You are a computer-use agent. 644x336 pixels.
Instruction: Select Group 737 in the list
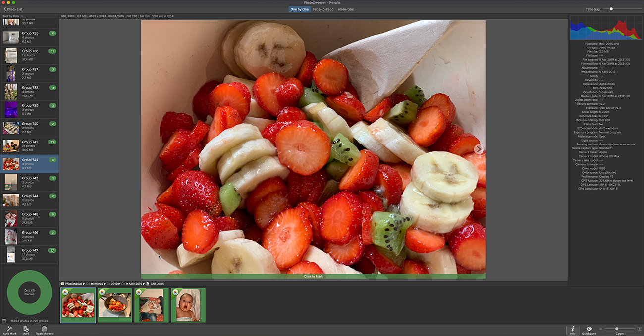coord(29,73)
